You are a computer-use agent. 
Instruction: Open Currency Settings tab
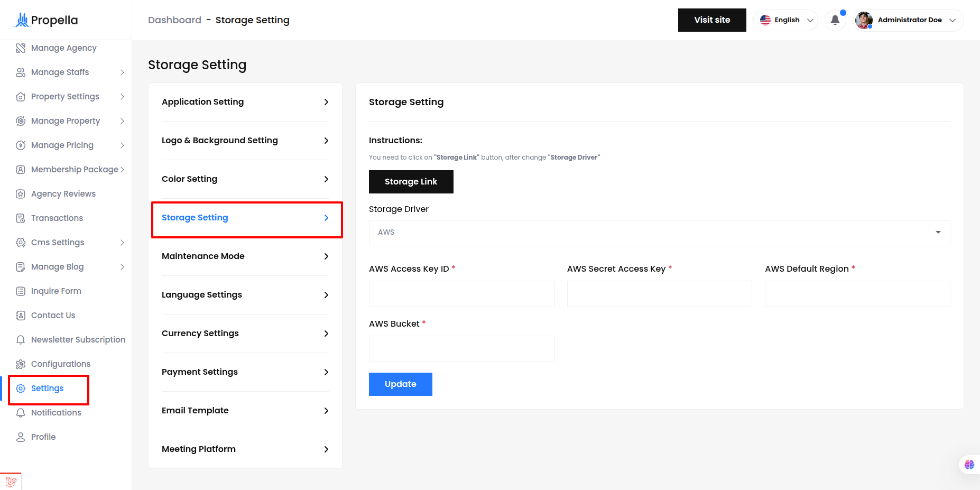click(245, 334)
